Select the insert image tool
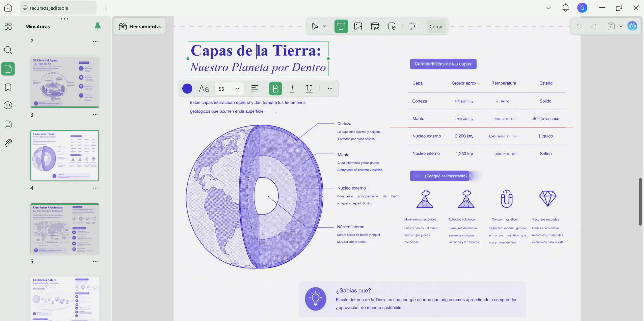Image resolution: width=644 pixels, height=321 pixels. [x=358, y=26]
